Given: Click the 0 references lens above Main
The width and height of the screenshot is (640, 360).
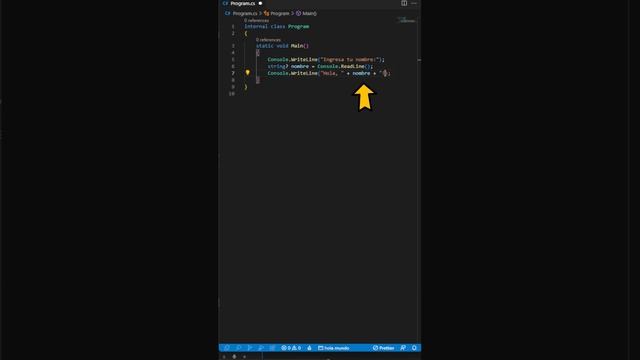Looking at the screenshot, I should click(x=268, y=40).
